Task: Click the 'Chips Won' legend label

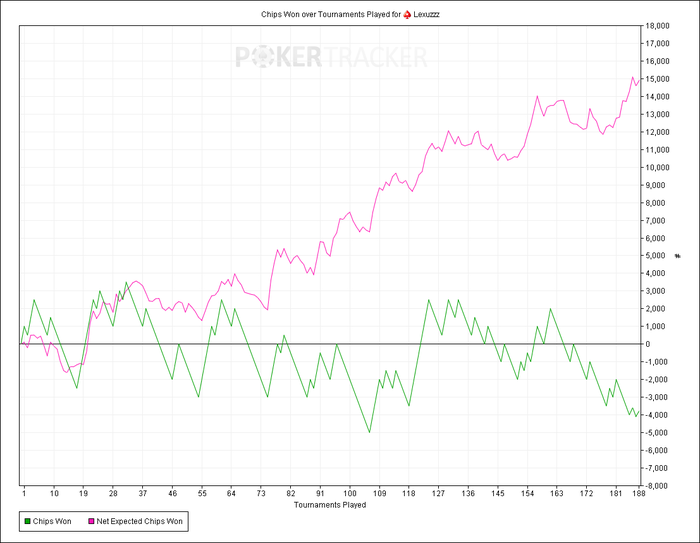Action: [52, 521]
